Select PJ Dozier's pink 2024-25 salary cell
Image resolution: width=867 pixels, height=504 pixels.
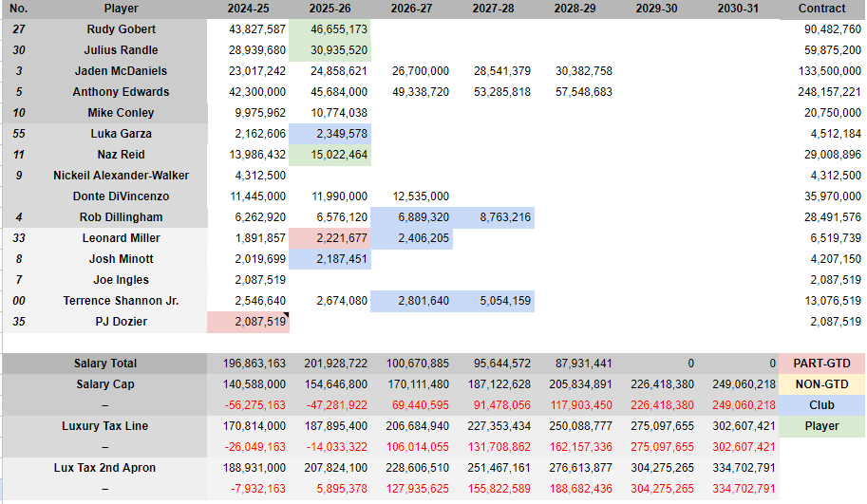[249, 322]
